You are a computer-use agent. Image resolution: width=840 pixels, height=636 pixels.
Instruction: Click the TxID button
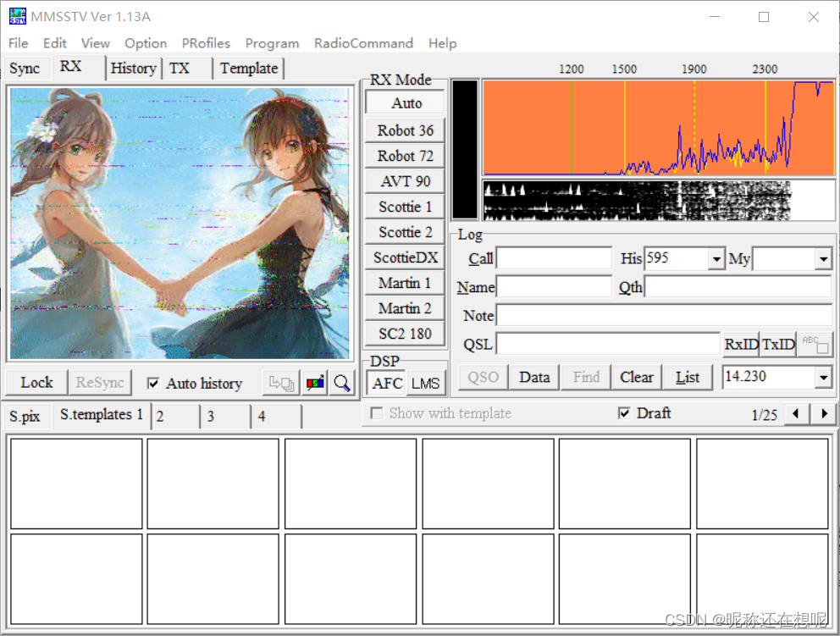[778, 344]
